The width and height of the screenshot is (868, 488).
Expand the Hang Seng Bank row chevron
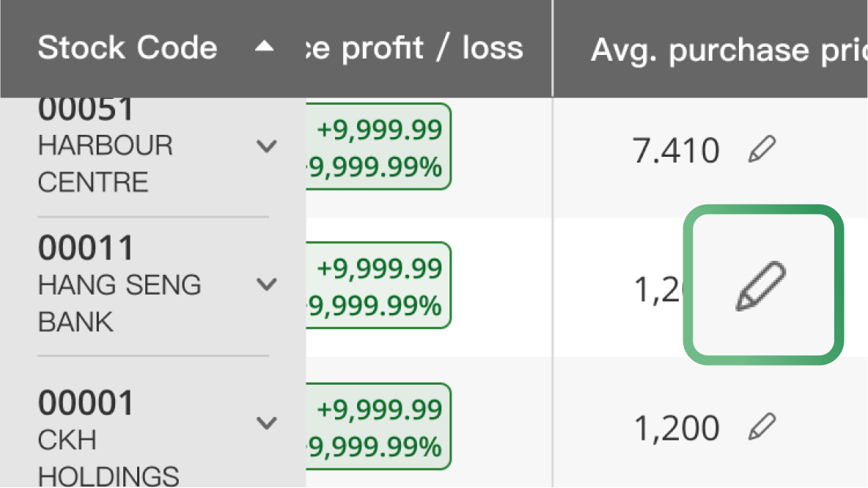[x=266, y=284]
